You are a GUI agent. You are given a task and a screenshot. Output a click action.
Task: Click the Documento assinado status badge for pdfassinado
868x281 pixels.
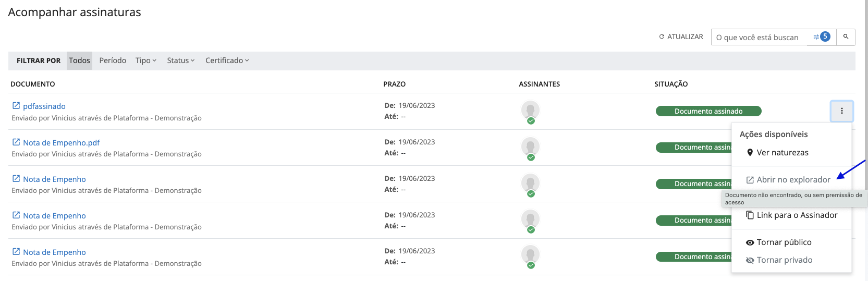click(x=708, y=111)
